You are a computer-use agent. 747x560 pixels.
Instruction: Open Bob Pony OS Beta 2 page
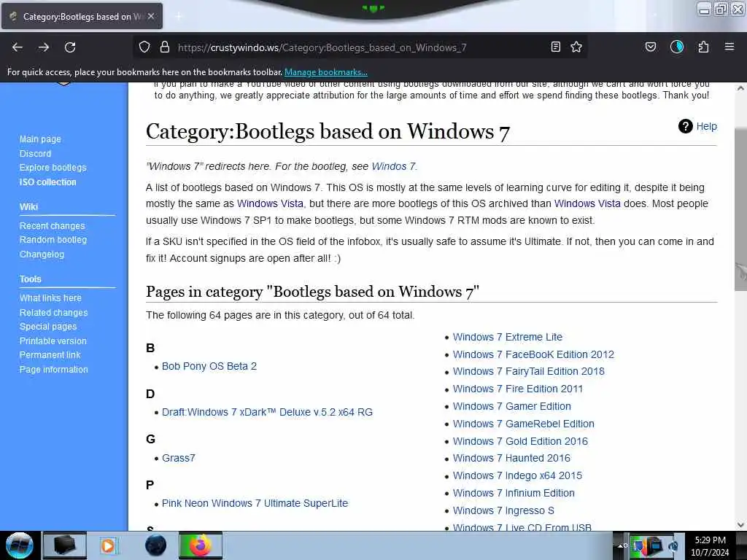pos(209,366)
